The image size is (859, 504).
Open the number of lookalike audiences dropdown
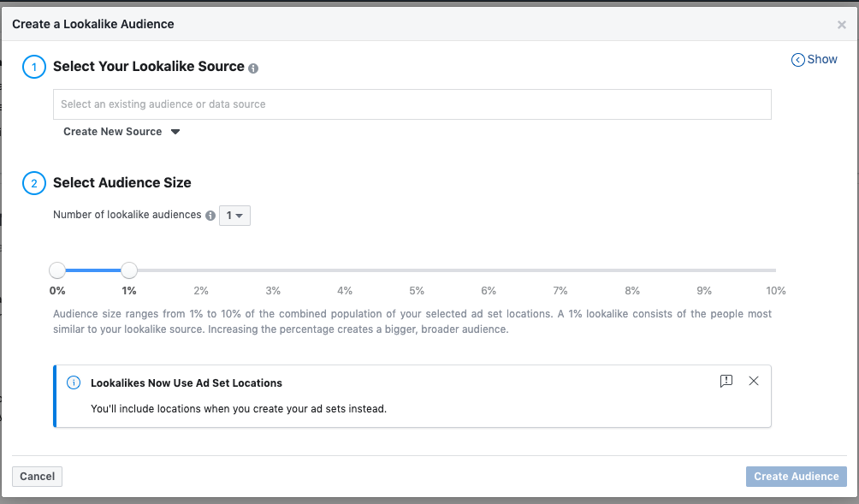[x=234, y=216]
